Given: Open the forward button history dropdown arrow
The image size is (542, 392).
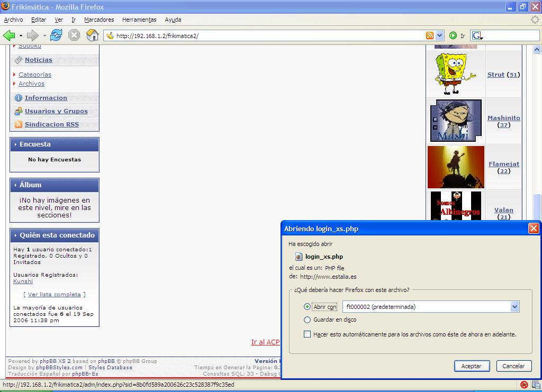Looking at the screenshot, I should click(x=44, y=35).
